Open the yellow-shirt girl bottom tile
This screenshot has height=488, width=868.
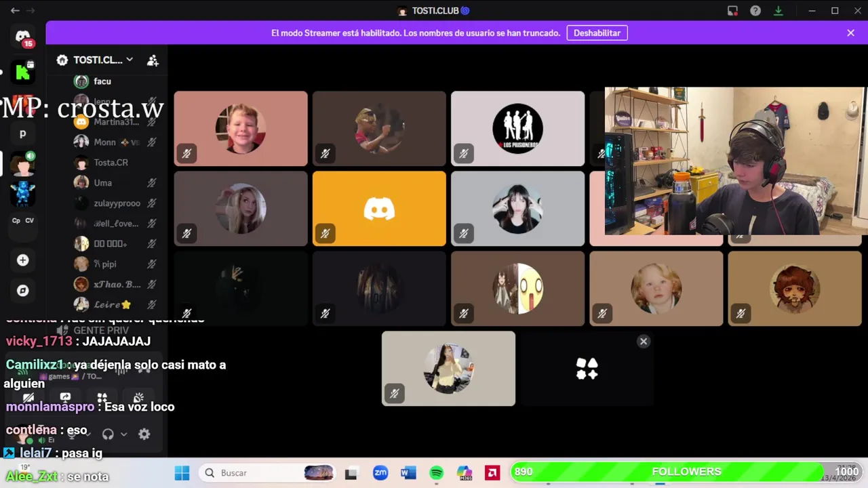coord(448,369)
